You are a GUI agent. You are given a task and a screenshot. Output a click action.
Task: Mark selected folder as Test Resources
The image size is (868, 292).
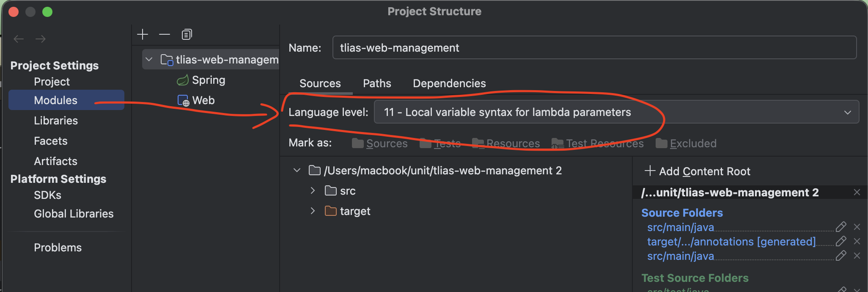[x=597, y=143]
